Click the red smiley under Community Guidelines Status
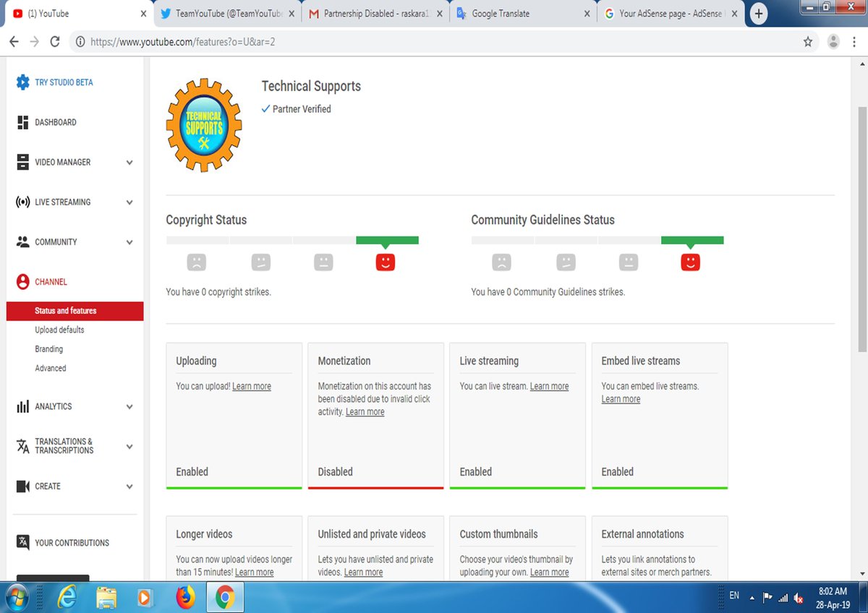 point(691,262)
